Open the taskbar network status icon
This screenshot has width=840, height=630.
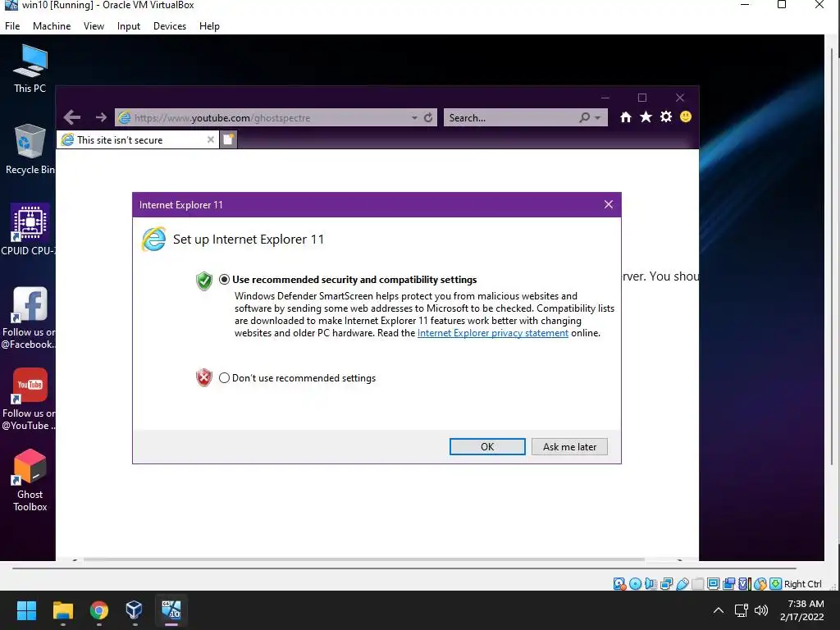(x=742, y=610)
